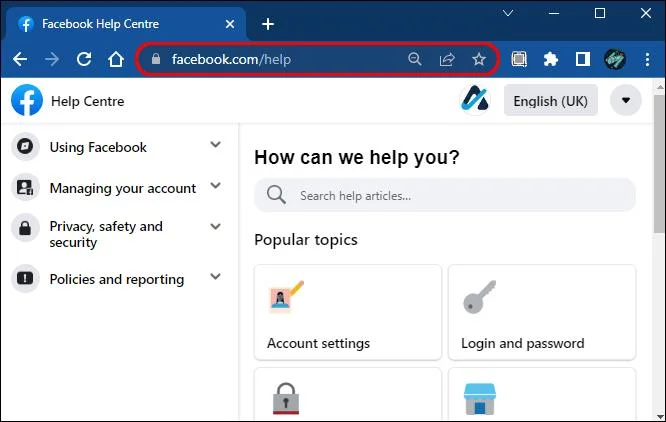
Task: Click the grey padlock topic card icon
Action: coord(285,398)
